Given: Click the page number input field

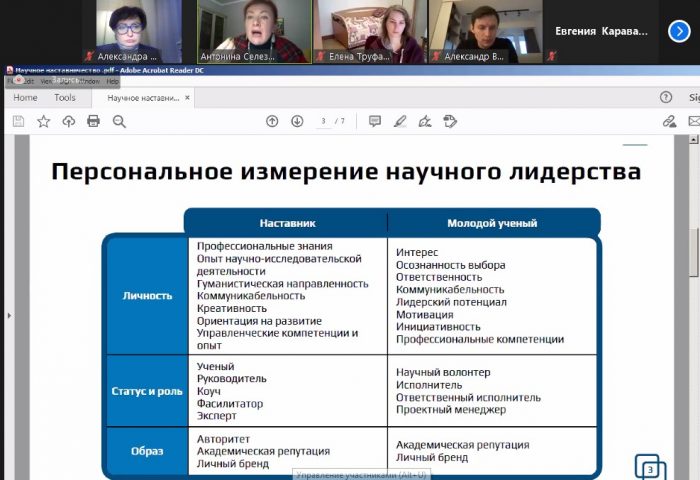Looking at the screenshot, I should [323, 121].
